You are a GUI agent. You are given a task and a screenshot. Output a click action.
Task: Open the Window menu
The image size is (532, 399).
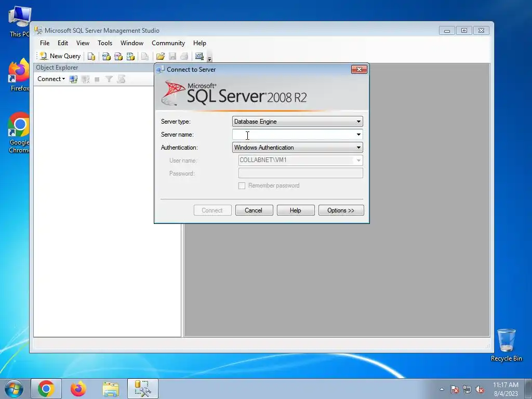pyautogui.click(x=132, y=43)
